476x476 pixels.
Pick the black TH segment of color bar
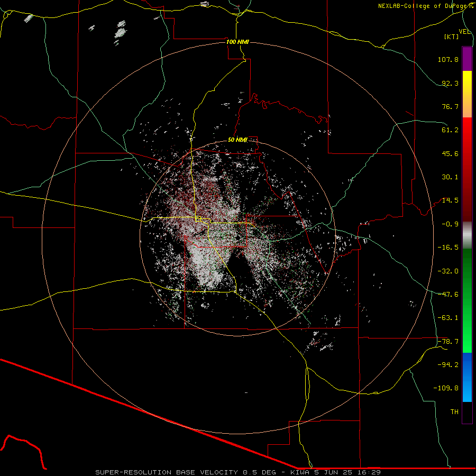point(467,413)
